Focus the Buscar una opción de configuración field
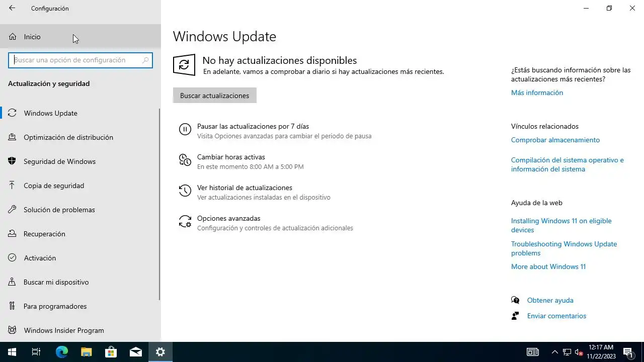The height and width of the screenshot is (362, 644). coord(80,60)
